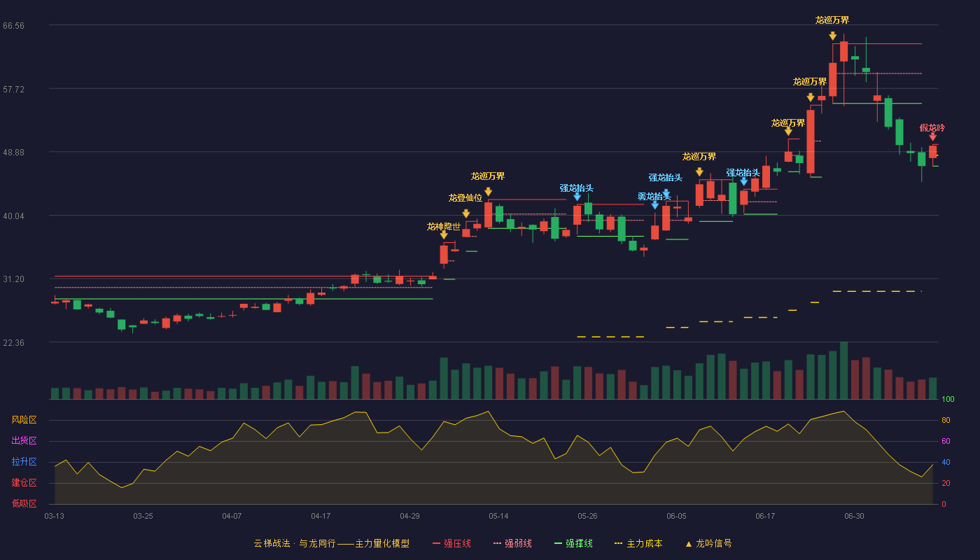Image resolution: width=980 pixels, height=560 pixels.
Task: Click the 04-17 date label
Action: pyautogui.click(x=321, y=516)
